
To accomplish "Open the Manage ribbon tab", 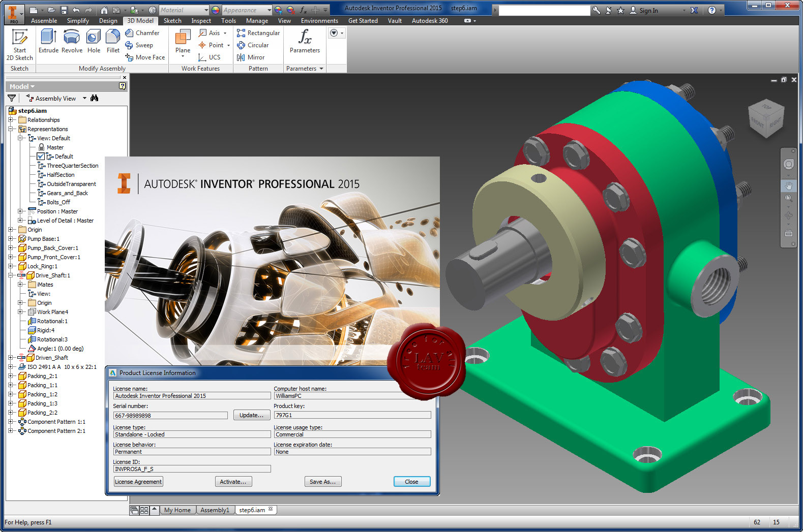I will 257,21.
